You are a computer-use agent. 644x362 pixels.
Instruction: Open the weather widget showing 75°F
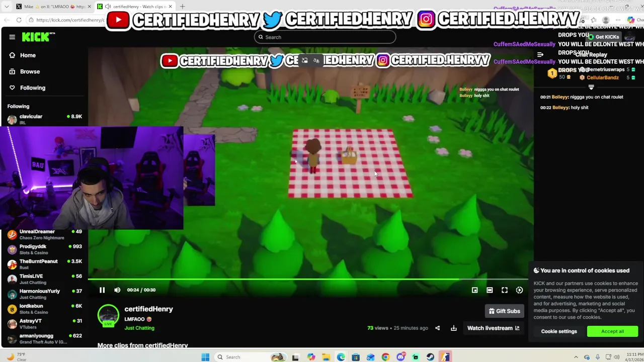16,357
